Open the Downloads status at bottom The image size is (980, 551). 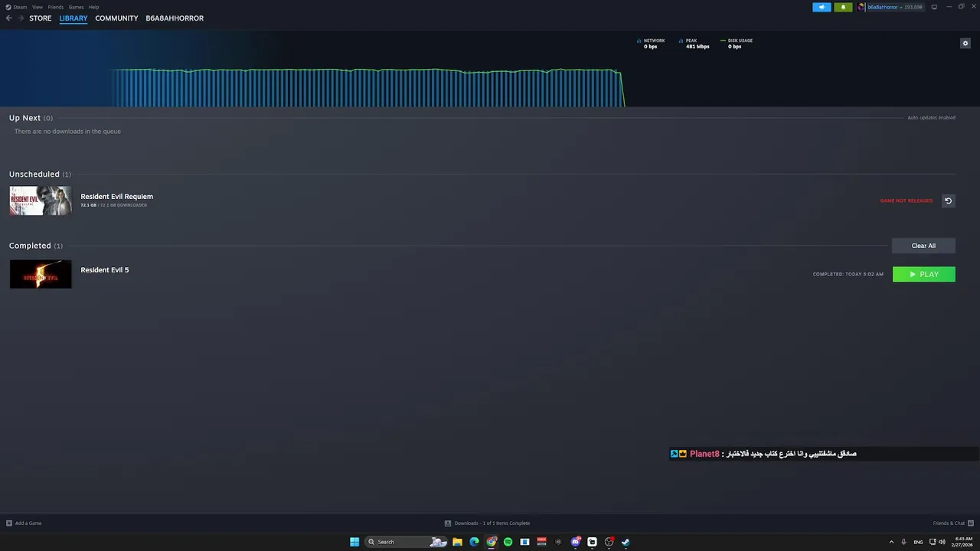(x=488, y=523)
